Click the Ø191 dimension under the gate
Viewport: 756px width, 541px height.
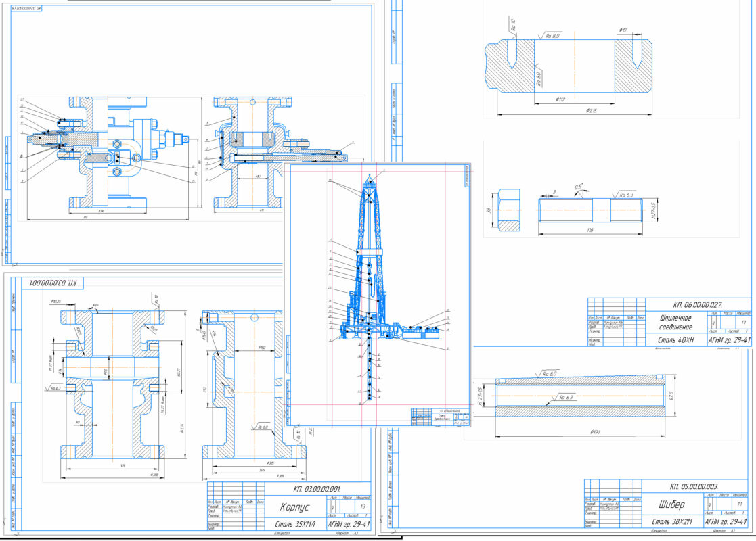[x=595, y=431]
